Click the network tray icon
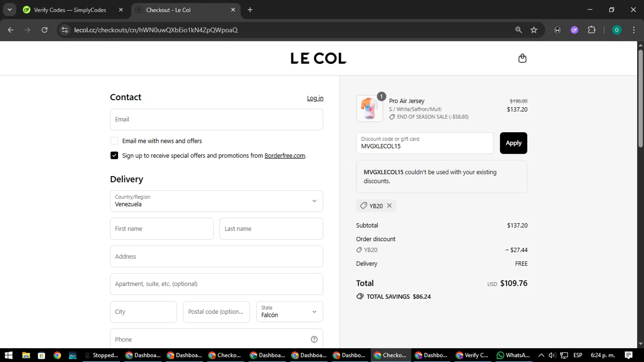This screenshot has width=644, height=362. point(564,355)
